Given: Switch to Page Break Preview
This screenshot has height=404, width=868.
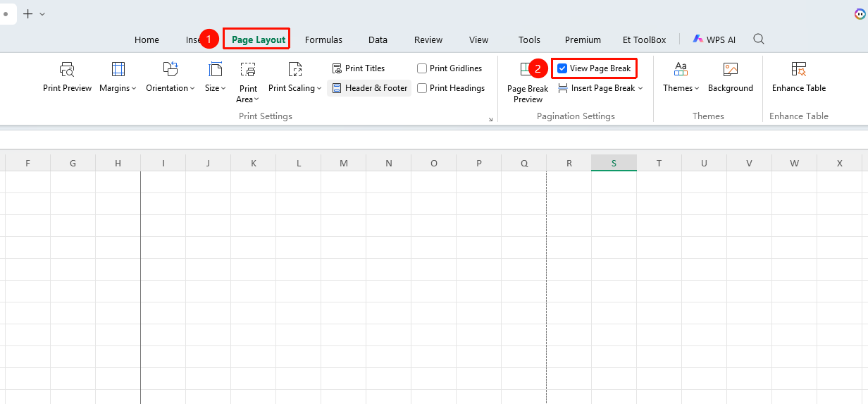Looking at the screenshot, I should point(528,82).
